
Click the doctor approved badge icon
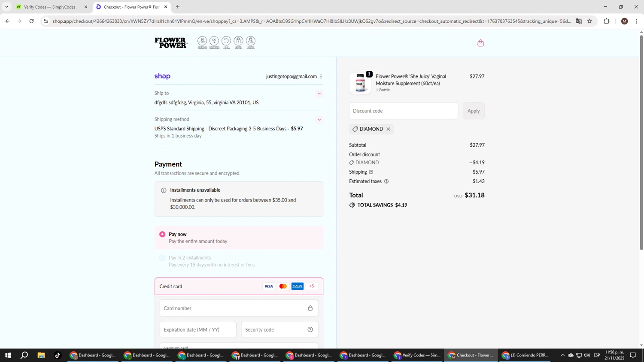click(251, 42)
